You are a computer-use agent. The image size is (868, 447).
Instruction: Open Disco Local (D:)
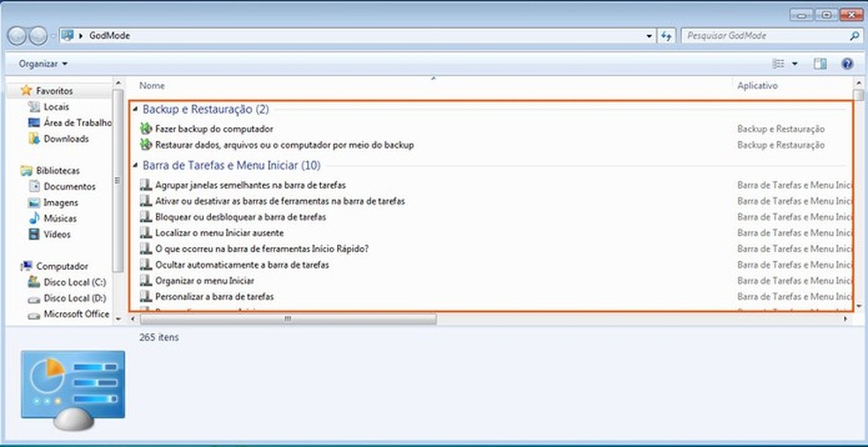click(x=75, y=298)
